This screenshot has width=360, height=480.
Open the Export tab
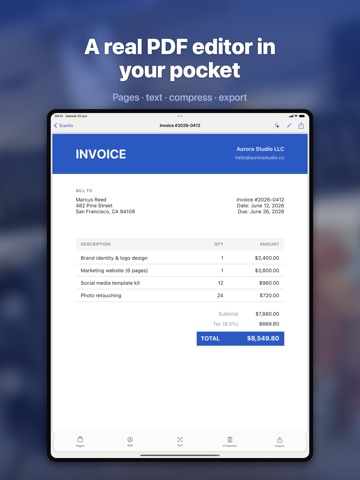pos(279,441)
